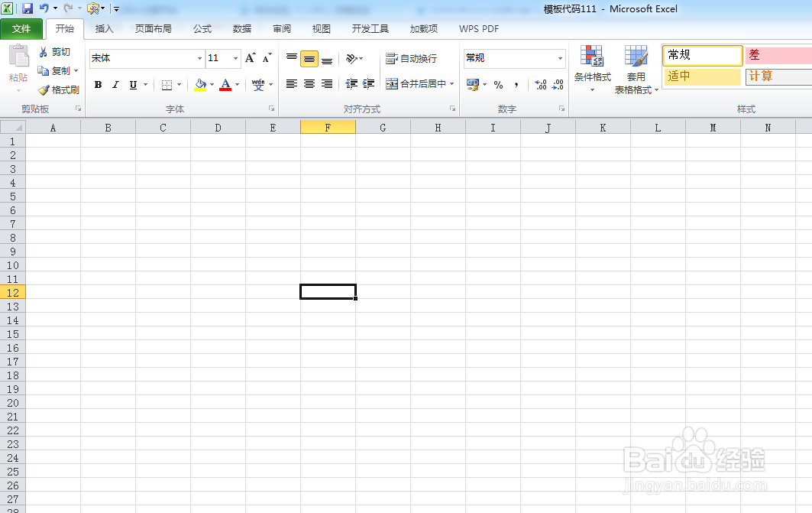The image size is (812, 513).
Task: Switch to the 插入 tab
Action: click(104, 29)
